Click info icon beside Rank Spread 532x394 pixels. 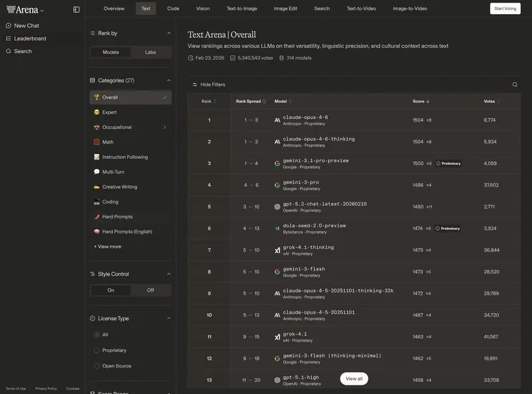265,102
